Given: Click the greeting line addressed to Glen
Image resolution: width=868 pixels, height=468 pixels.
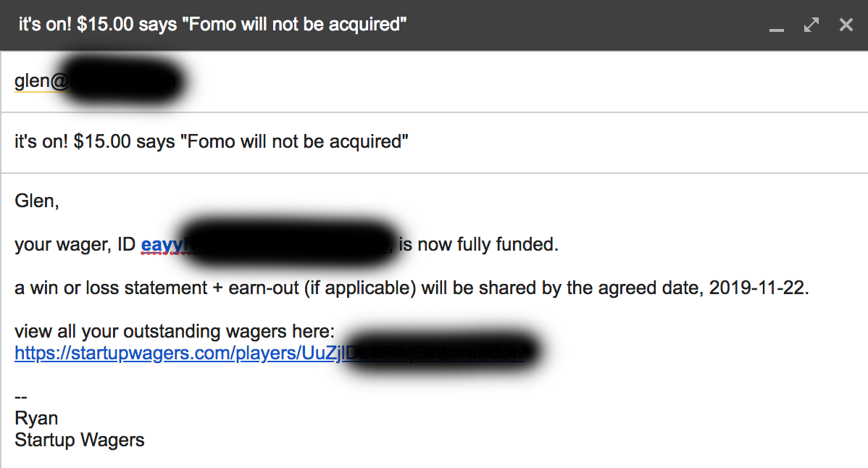Looking at the screenshot, I should point(36,201).
